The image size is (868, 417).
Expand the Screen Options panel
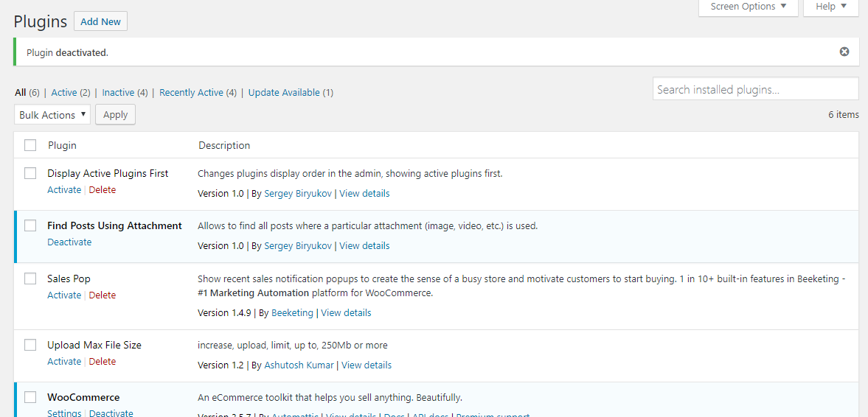748,7
